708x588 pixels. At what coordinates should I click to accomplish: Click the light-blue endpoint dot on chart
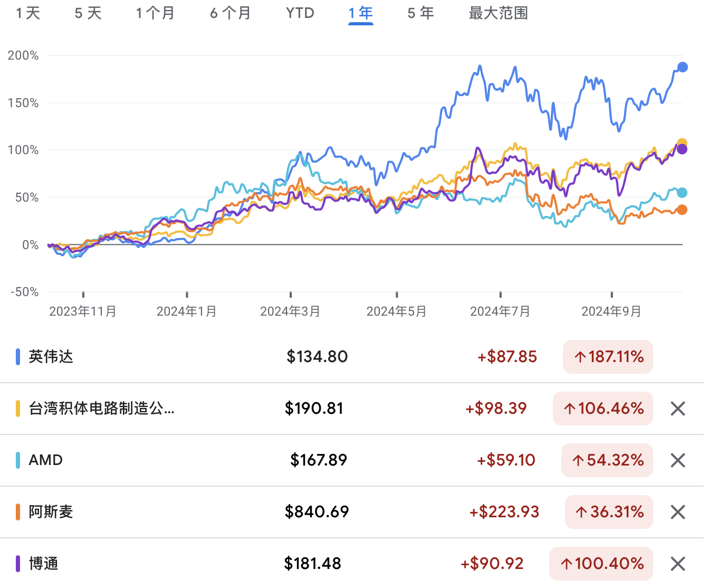pos(682,193)
